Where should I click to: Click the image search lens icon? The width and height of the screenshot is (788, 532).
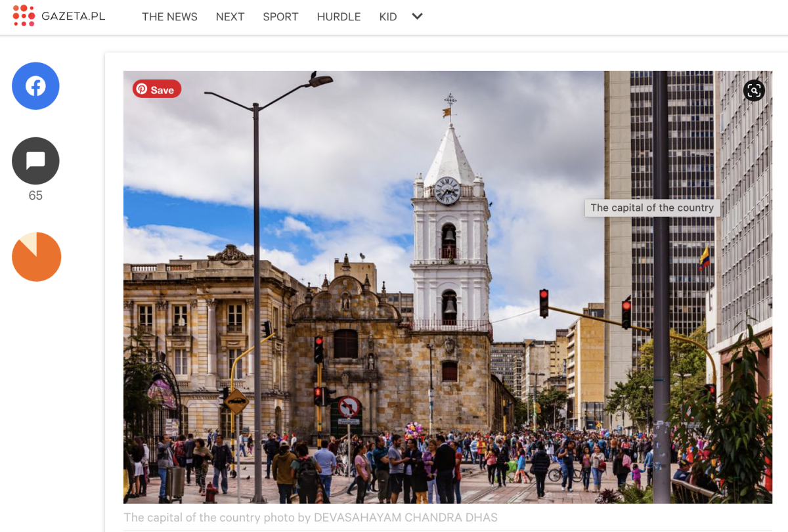(754, 90)
